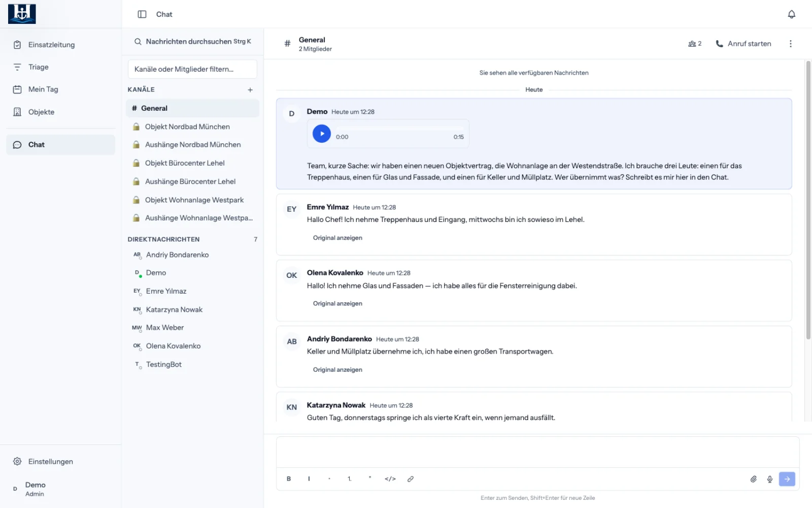The width and height of the screenshot is (812, 508).
Task: Click the app logo in top-left
Action: click(x=22, y=14)
